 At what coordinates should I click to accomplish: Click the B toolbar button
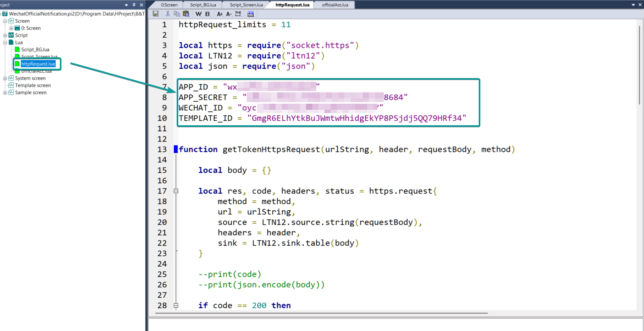pos(208,14)
